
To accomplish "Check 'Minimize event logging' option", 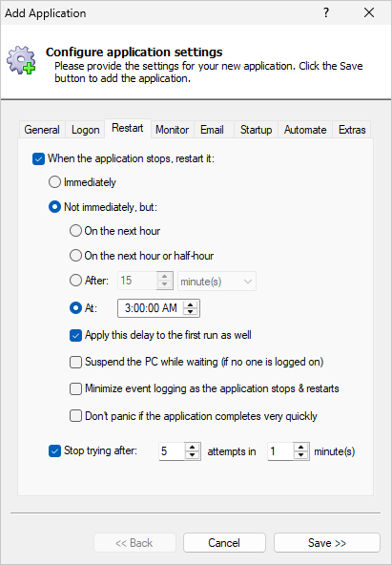I will [75, 388].
